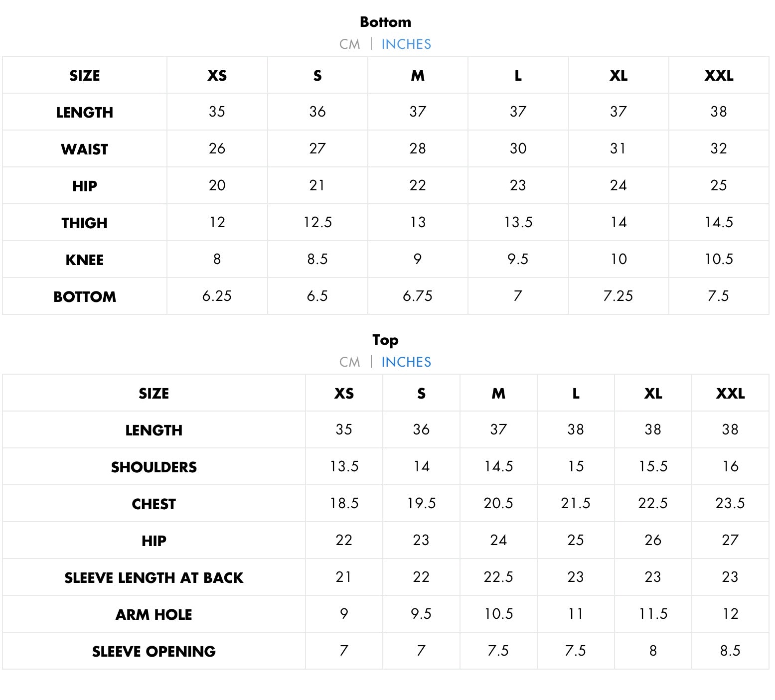Select INCHES for the Bottom size chart
This screenshot has height=700, width=775.
click(406, 44)
